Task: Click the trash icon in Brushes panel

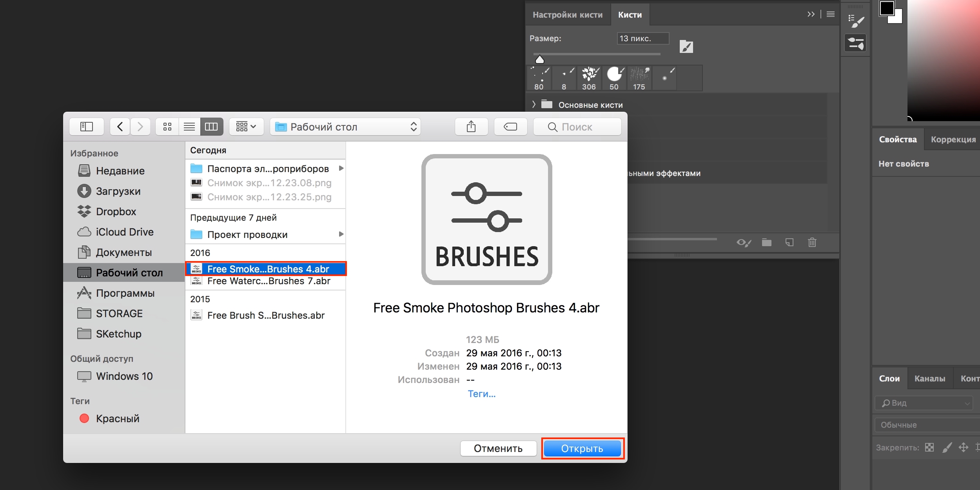Action: 812,243
